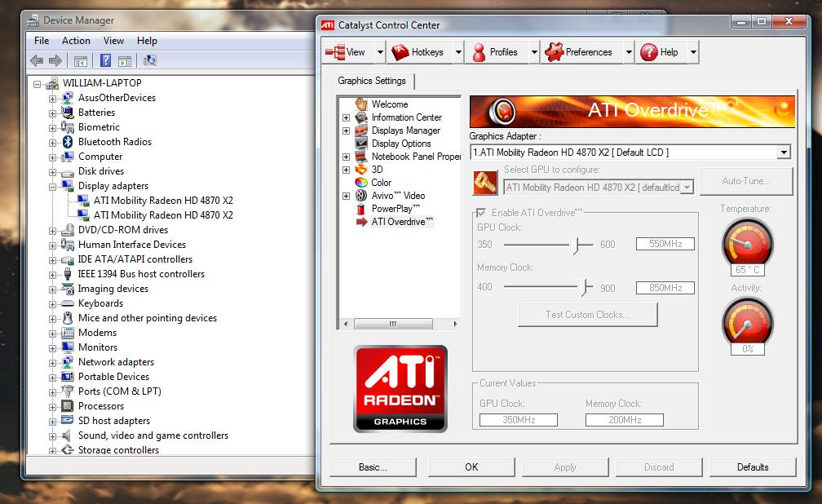The width and height of the screenshot is (822, 504).
Task: Expand the Avivo Video tree node
Action: (x=346, y=197)
